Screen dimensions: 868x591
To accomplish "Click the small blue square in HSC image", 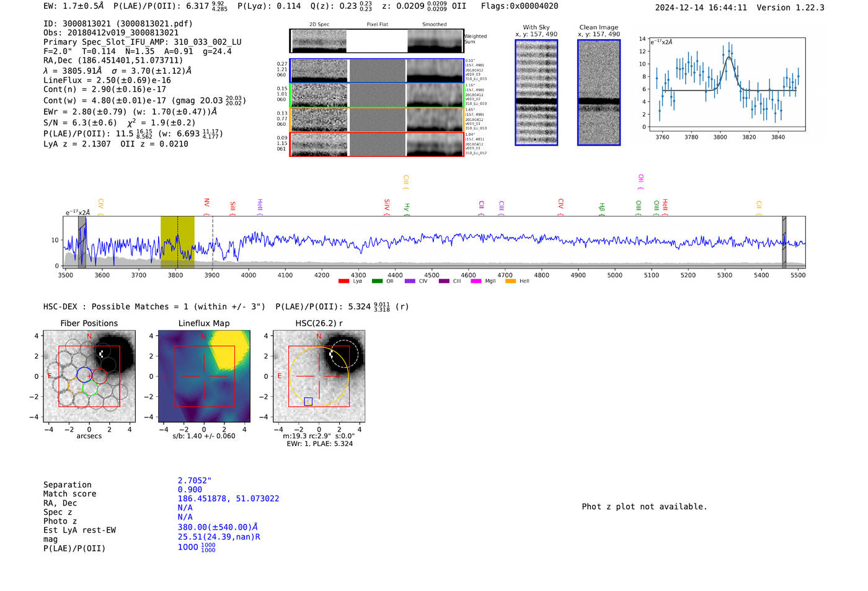I will click(x=308, y=402).
